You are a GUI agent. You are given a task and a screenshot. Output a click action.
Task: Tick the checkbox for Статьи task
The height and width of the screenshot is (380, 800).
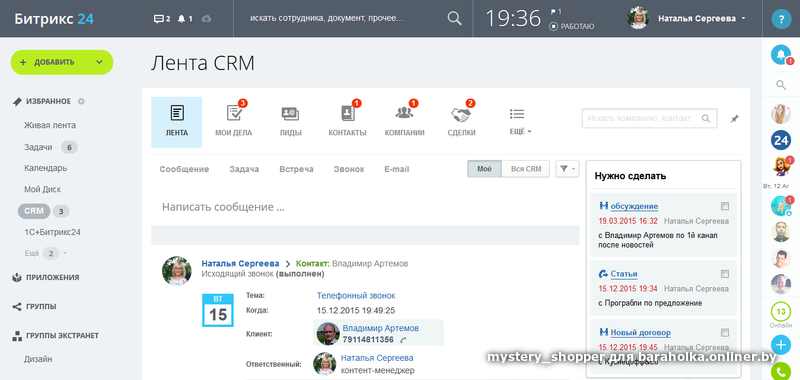coord(725,274)
